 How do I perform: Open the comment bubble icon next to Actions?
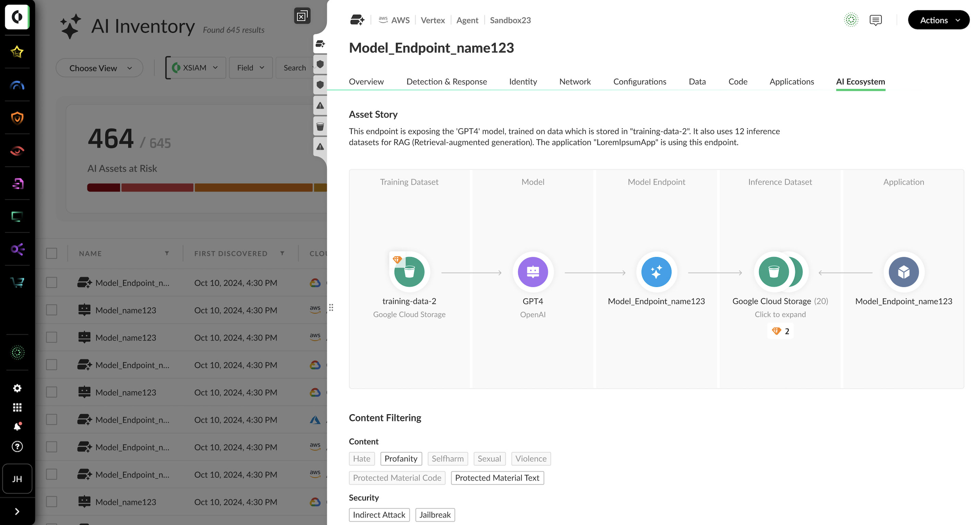point(876,20)
